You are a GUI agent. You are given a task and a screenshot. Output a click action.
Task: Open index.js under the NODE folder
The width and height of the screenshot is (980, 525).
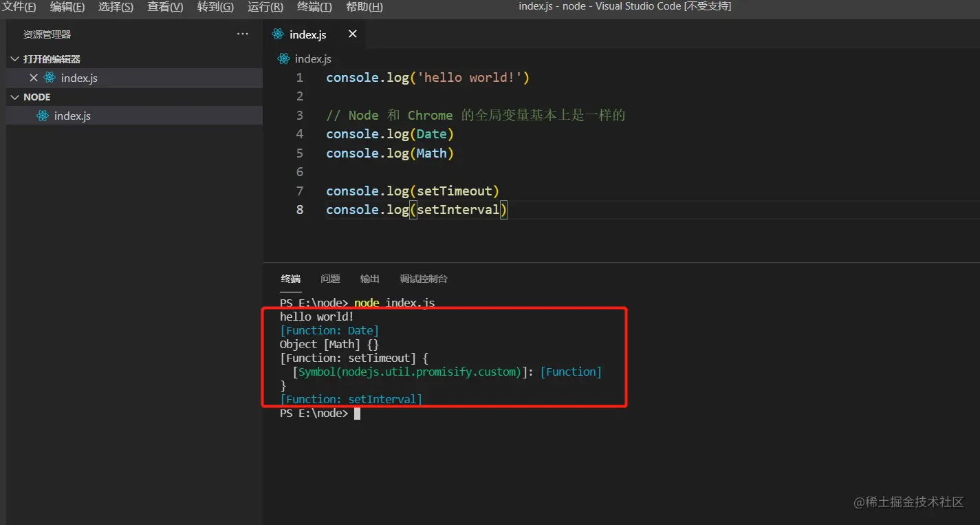(x=134, y=116)
